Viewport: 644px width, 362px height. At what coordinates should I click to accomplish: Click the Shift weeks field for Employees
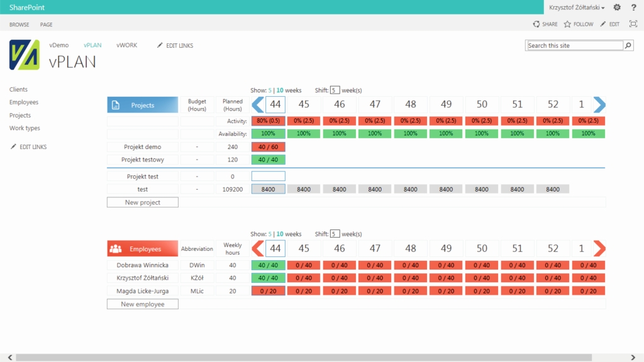[335, 234]
